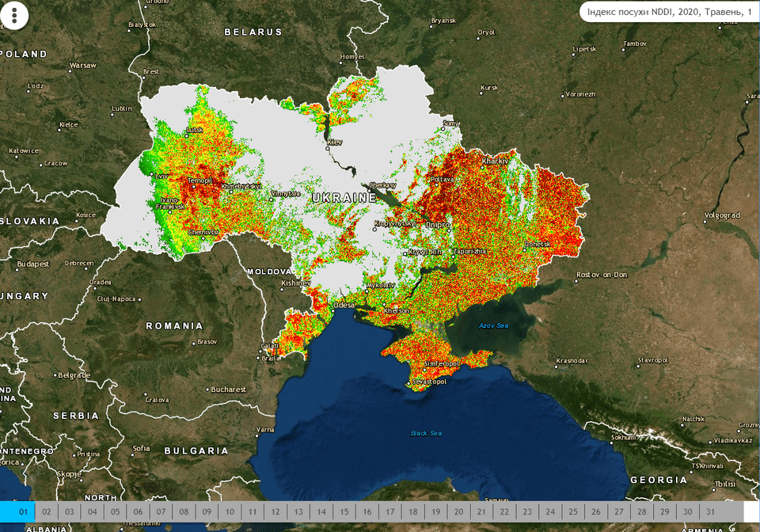Click the Voronezh city label

pyautogui.click(x=580, y=94)
